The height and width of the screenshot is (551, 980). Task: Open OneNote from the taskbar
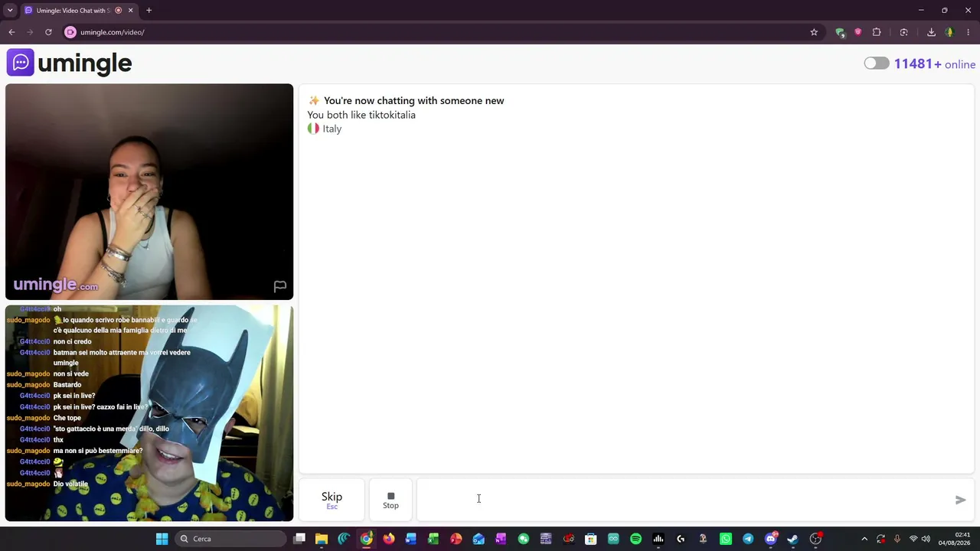pyautogui.click(x=501, y=539)
